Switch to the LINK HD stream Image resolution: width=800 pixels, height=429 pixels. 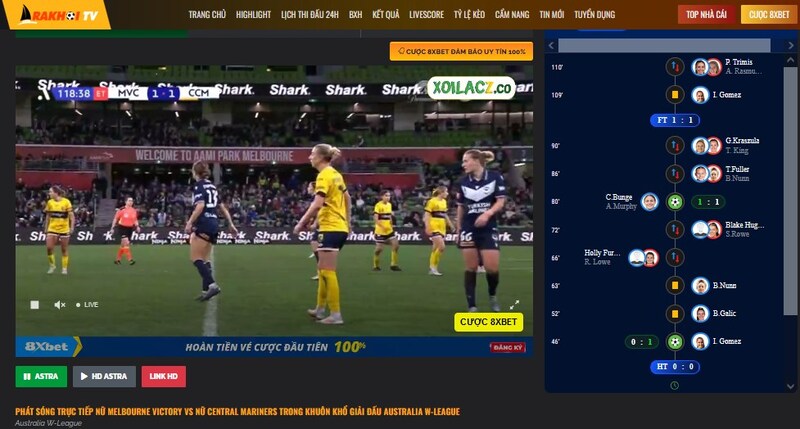(x=163, y=376)
